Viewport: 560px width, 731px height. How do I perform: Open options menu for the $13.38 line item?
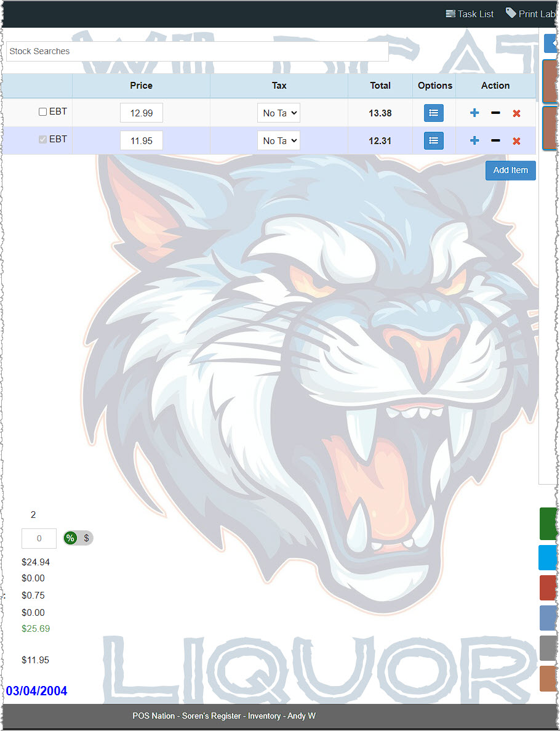click(x=433, y=113)
